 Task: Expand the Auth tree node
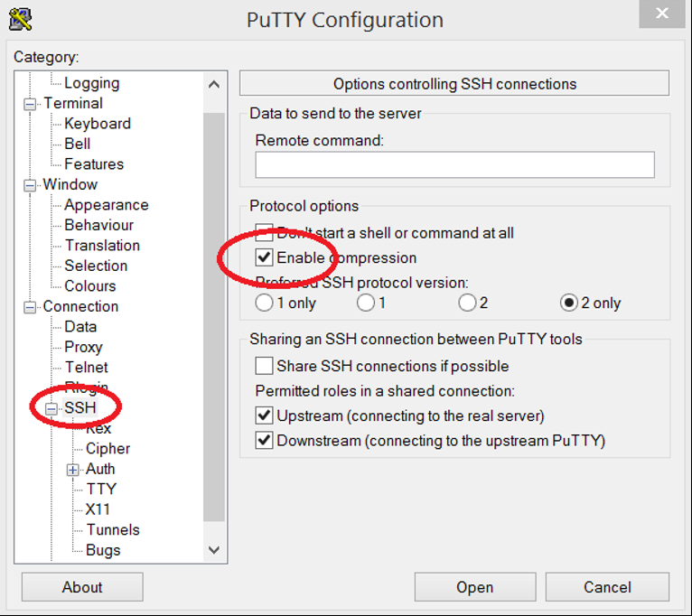tap(73, 470)
